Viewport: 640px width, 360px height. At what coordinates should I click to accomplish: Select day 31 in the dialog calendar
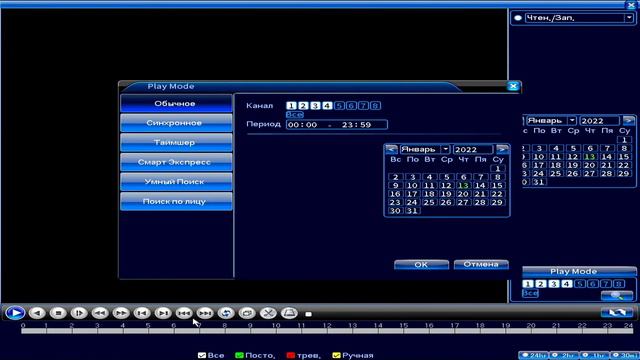pos(412,211)
